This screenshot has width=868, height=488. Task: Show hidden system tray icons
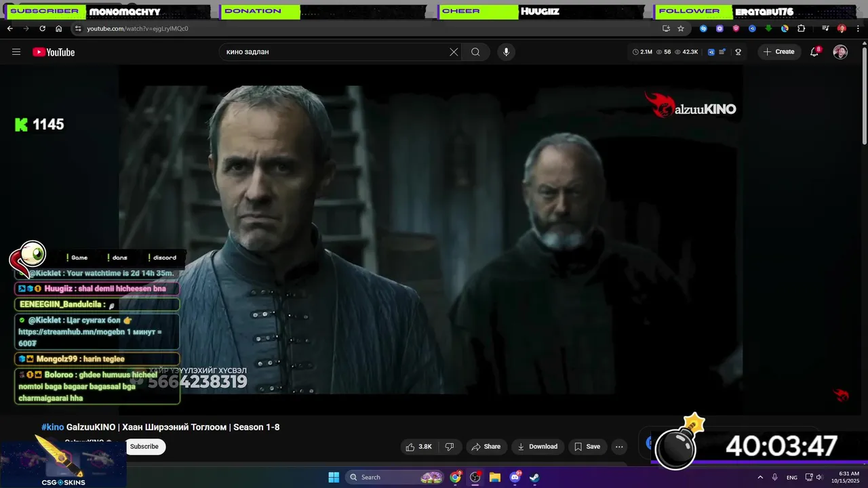[760, 477]
